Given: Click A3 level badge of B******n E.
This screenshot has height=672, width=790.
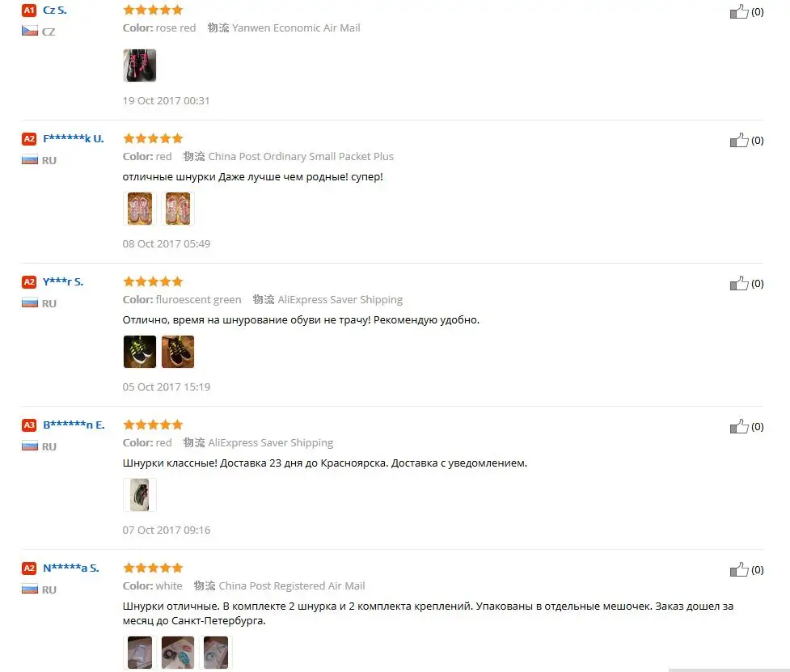Looking at the screenshot, I should pos(29,425).
